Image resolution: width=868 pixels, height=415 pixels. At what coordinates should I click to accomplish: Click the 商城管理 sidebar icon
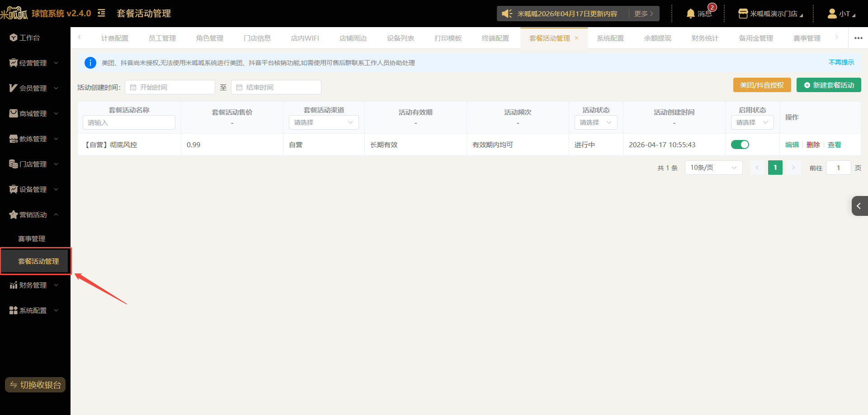[x=14, y=113]
